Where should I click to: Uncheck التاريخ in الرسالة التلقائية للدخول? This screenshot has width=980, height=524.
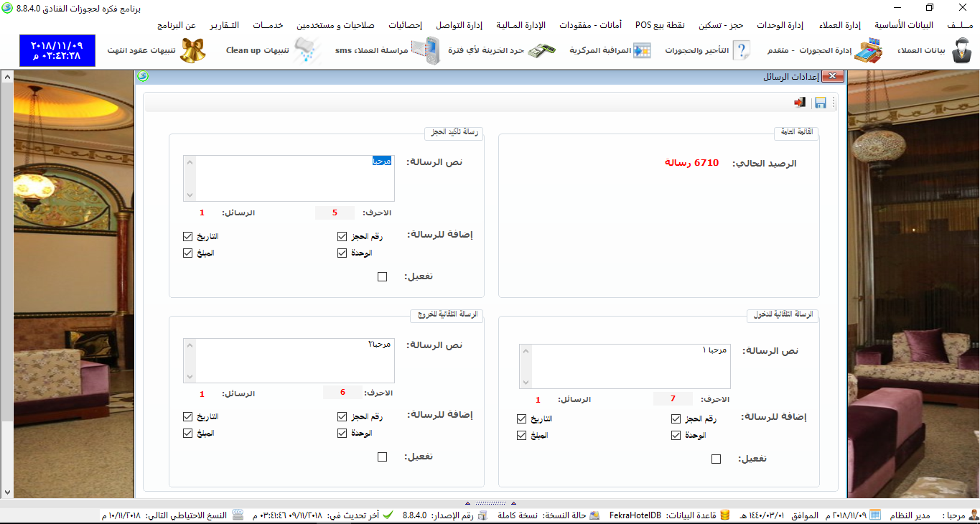[x=522, y=419]
